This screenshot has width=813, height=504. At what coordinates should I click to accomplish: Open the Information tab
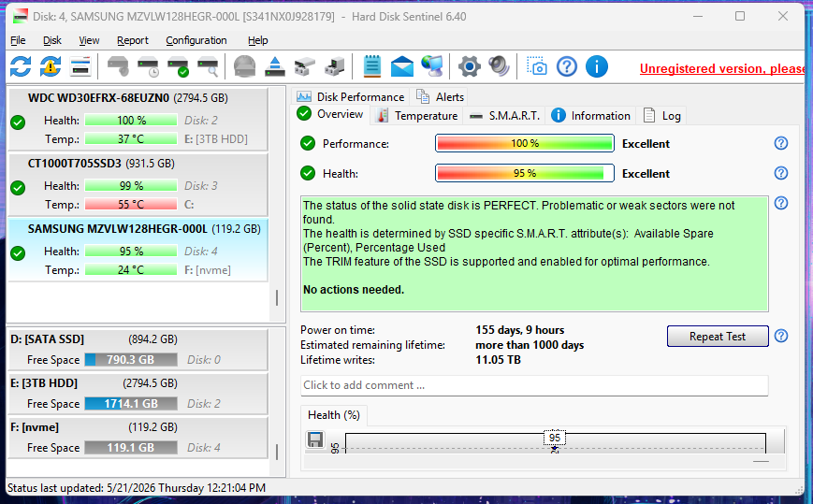point(591,116)
